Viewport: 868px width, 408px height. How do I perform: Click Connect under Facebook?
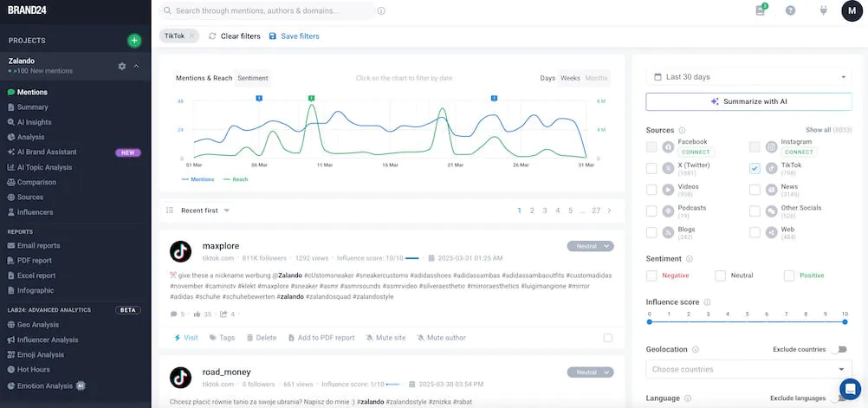click(x=696, y=152)
